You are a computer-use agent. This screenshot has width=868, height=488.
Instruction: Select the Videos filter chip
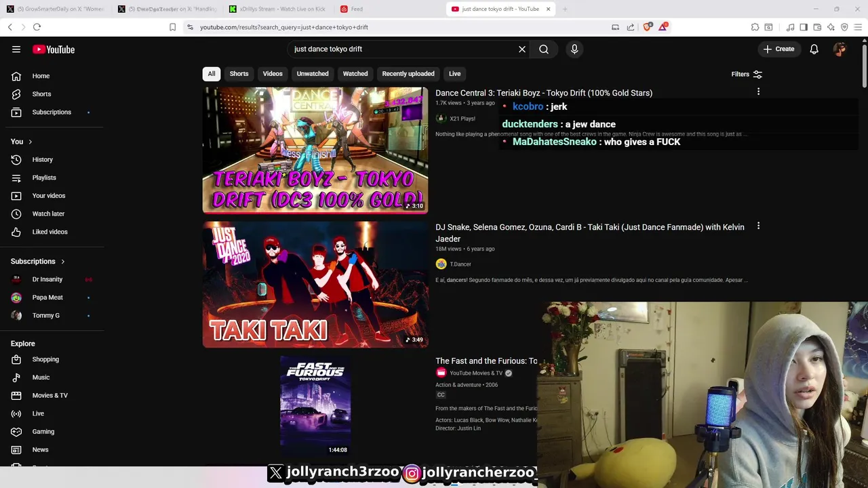click(273, 74)
